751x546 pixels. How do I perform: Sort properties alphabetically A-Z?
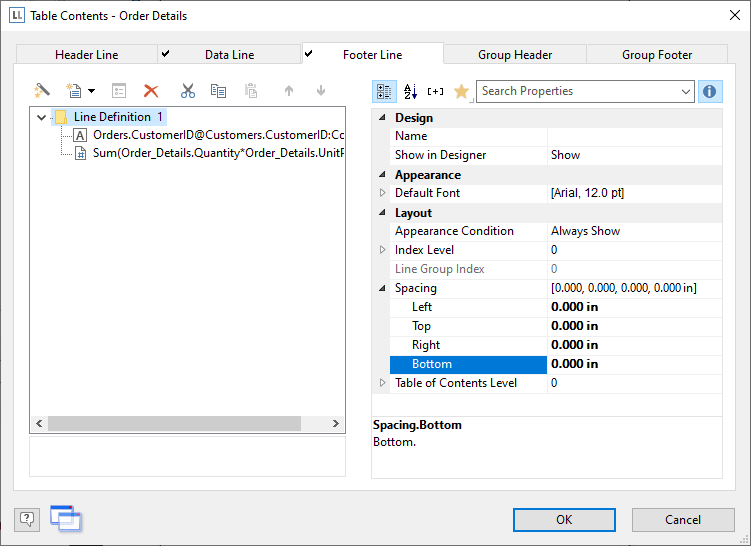tap(410, 91)
